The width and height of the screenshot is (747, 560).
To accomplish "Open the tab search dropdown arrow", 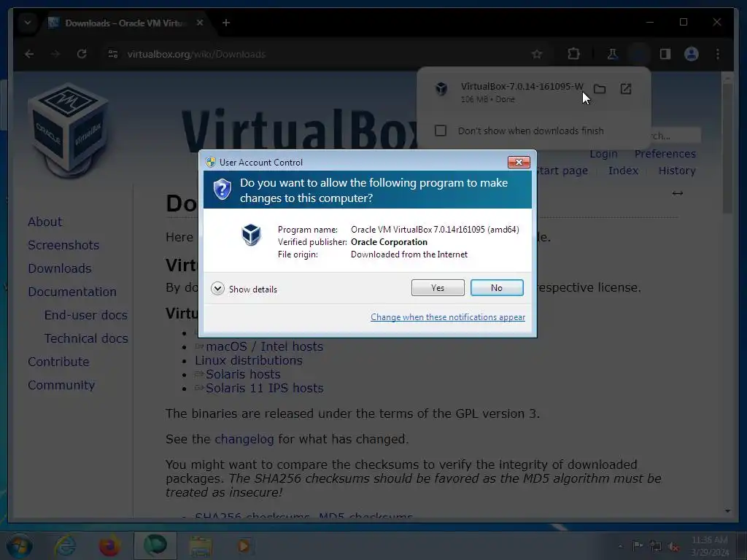I will point(28,23).
